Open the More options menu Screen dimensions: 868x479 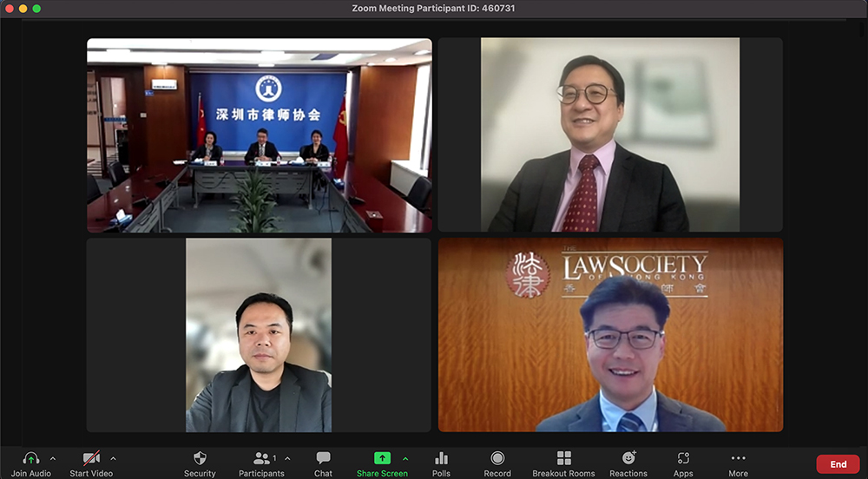(738, 458)
